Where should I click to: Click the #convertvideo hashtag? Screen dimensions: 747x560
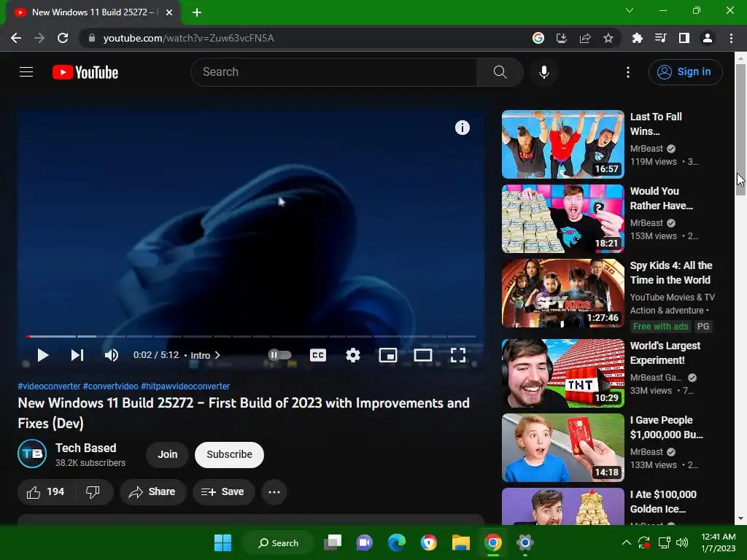click(x=111, y=386)
